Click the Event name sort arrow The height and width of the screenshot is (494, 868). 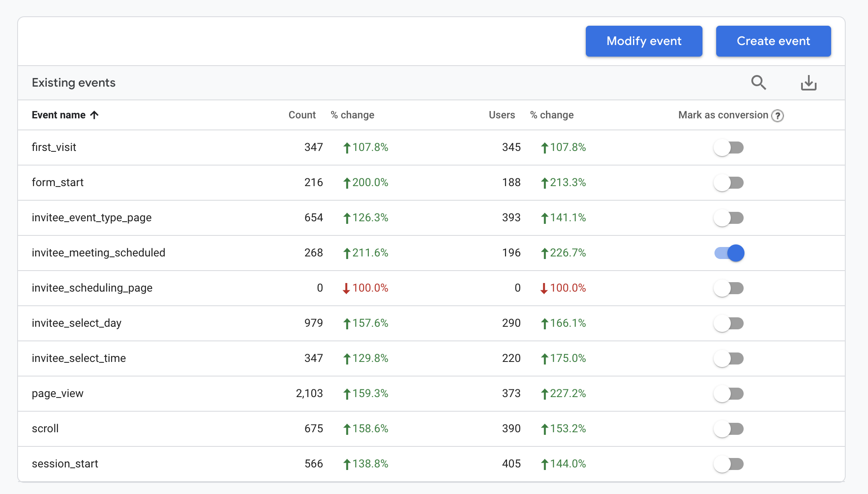pyautogui.click(x=94, y=115)
